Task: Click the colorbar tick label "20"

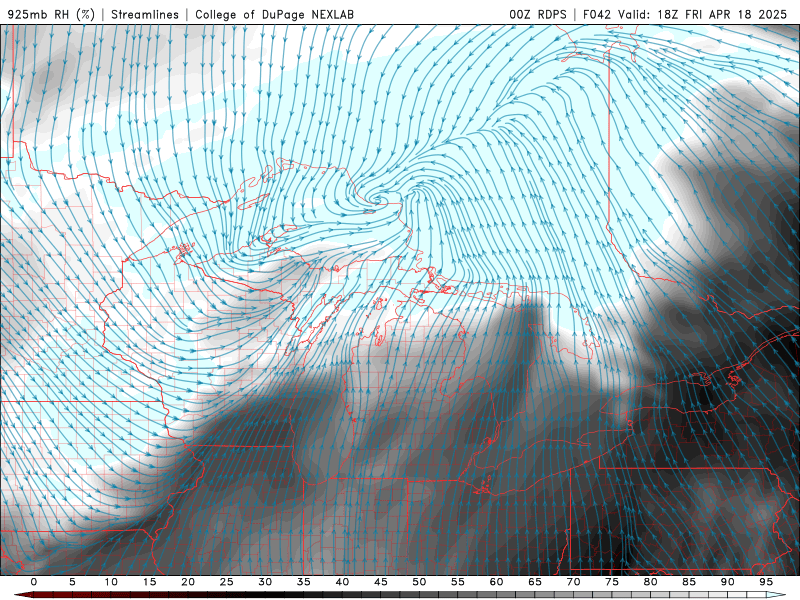Action: coord(188,582)
